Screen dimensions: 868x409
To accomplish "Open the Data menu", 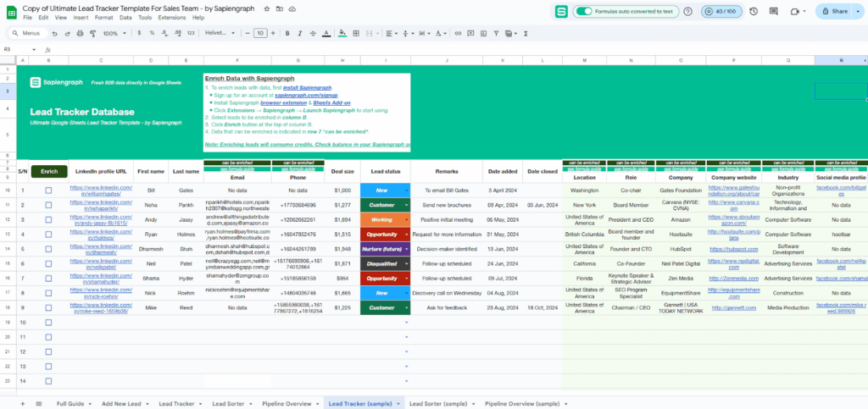I will 125,18.
